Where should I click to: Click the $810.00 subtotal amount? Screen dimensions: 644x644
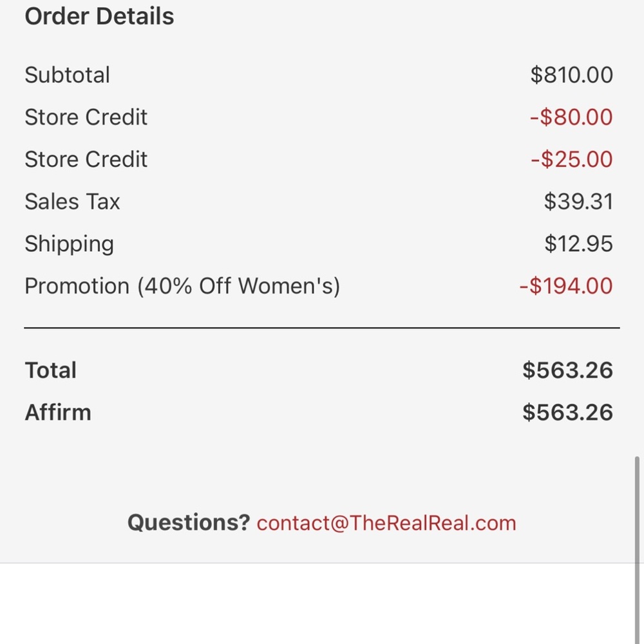pyautogui.click(x=571, y=75)
